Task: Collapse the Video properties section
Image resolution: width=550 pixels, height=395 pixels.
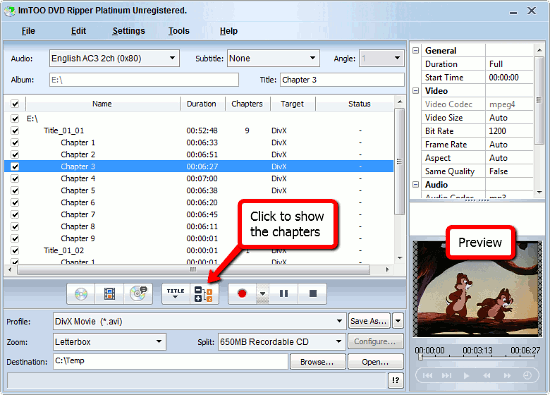Action: point(416,91)
